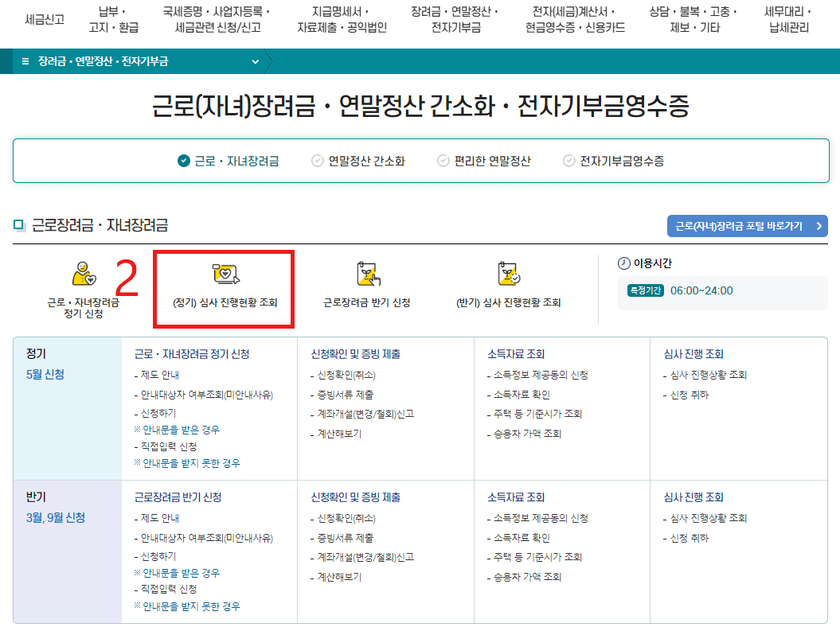840x631 pixels.
Task: Open the 상담·불복·고충·제보·기타 menu
Action: tap(702, 19)
